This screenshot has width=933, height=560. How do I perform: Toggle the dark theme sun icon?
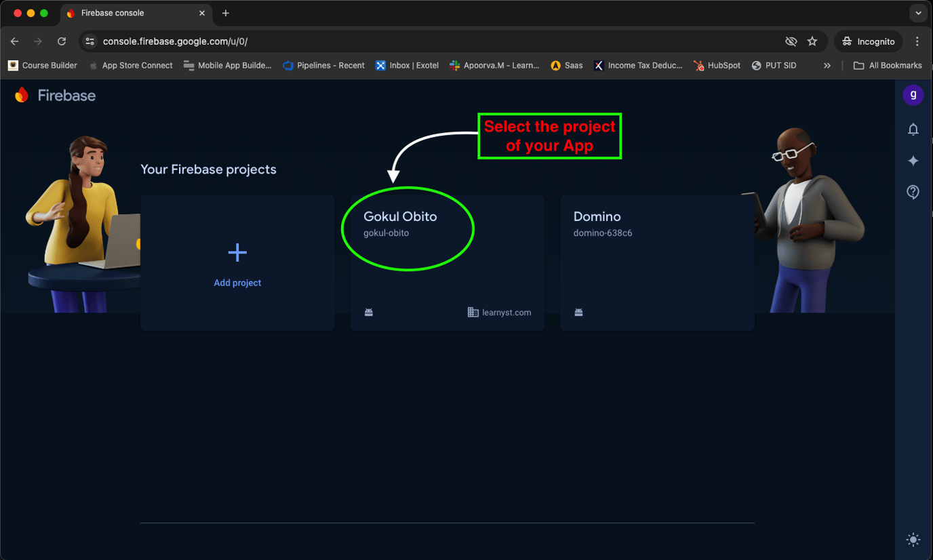click(913, 540)
